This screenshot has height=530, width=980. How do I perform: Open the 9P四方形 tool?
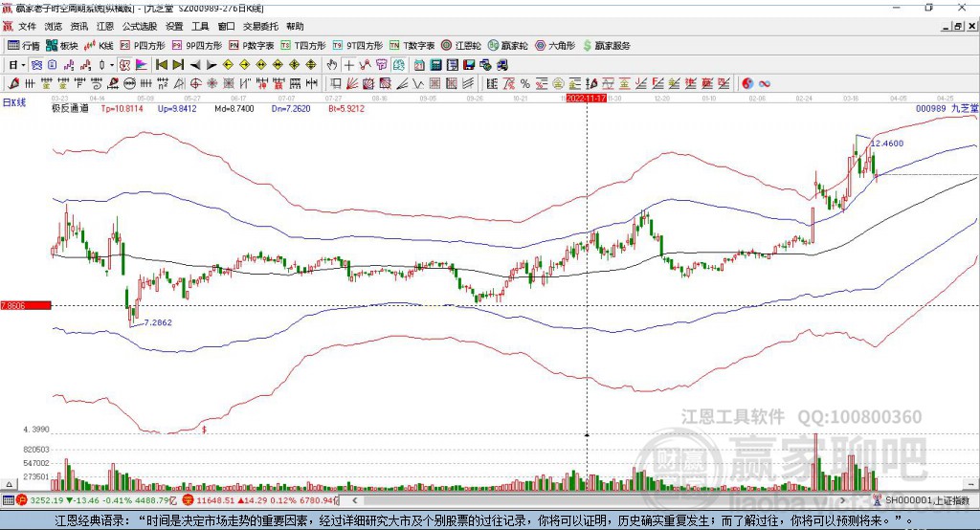coord(197,46)
